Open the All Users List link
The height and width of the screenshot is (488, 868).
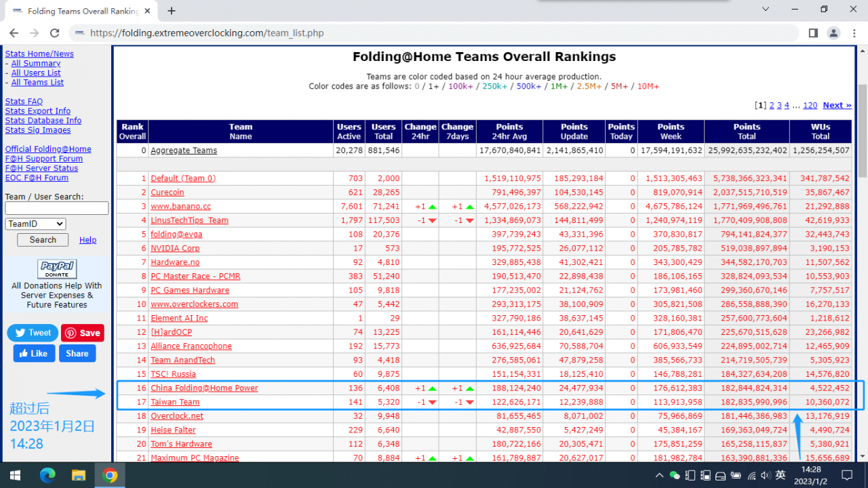pyautogui.click(x=36, y=73)
